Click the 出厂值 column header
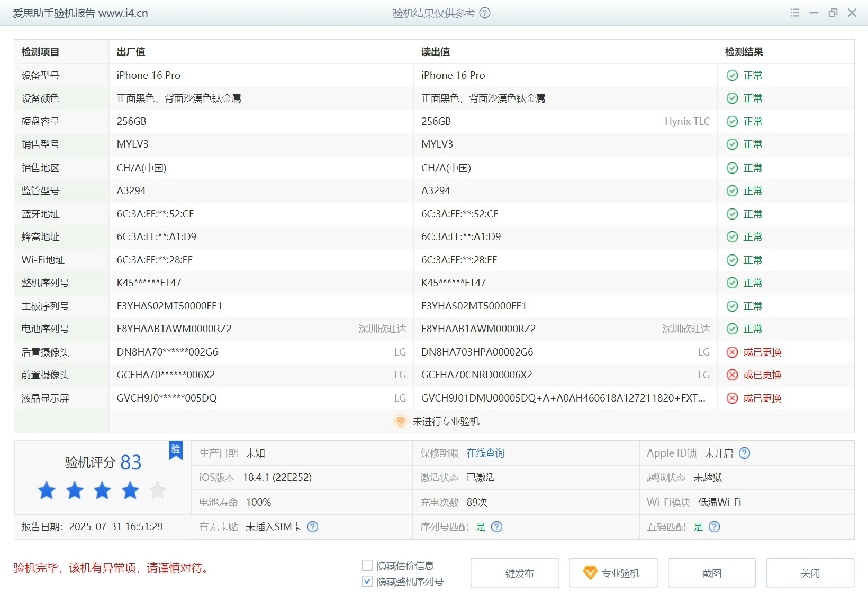 (131, 52)
